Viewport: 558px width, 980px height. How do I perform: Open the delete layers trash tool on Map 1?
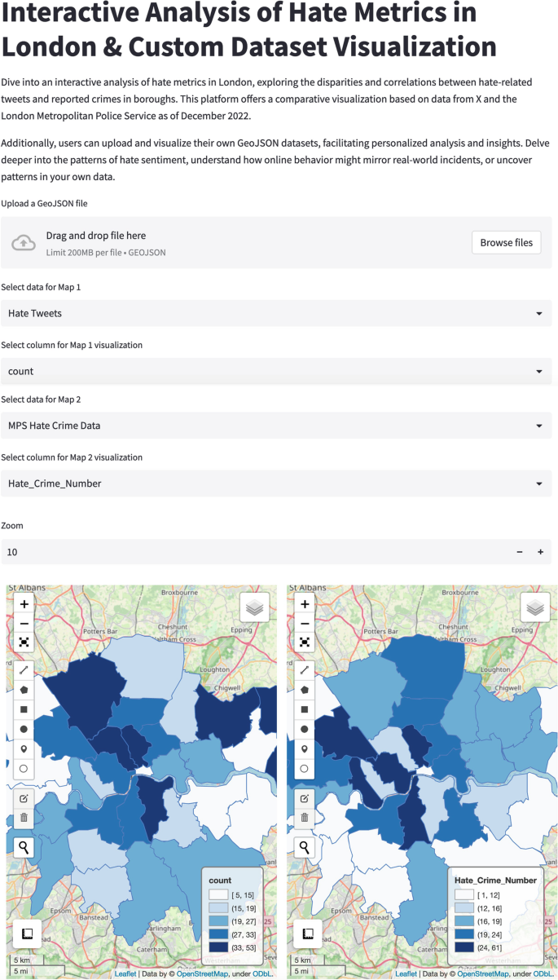click(23, 817)
